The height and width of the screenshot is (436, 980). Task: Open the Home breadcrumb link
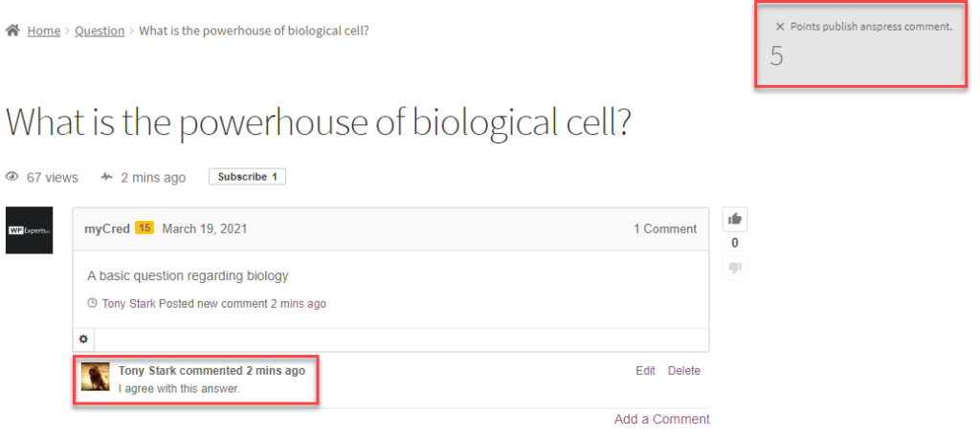44,31
